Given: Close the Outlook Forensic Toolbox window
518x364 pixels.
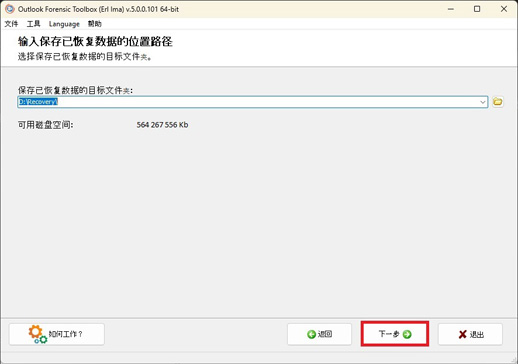Looking at the screenshot, I should [504, 9].
